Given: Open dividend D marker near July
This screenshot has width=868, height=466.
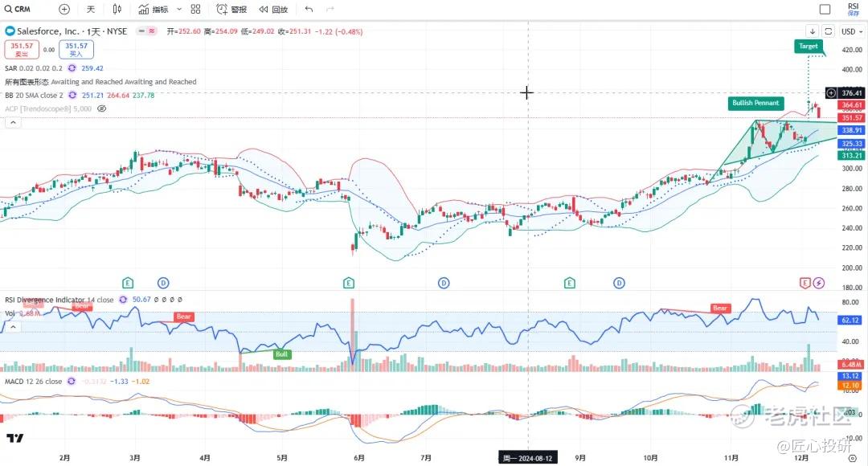Looking at the screenshot, I should 444,284.
